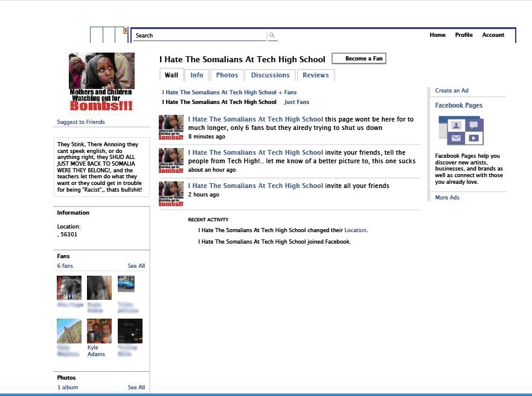
Task: Click the Create an Ad link
Action: (452, 91)
